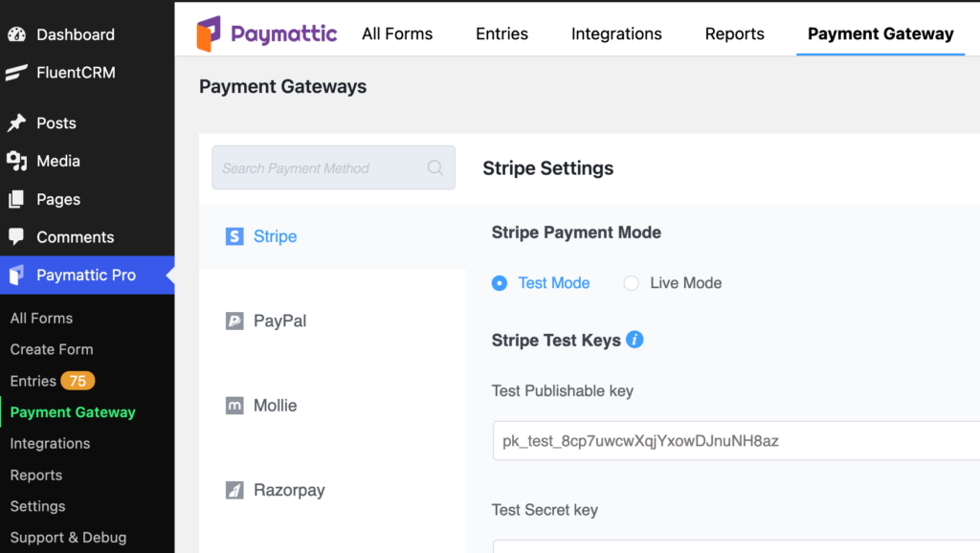This screenshot has height=553, width=980.
Task: Select Test Mode radio button
Action: pyautogui.click(x=500, y=283)
